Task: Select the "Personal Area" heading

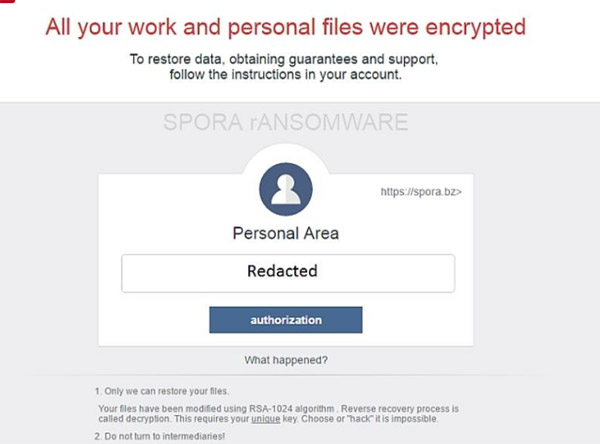Action: pos(285,234)
